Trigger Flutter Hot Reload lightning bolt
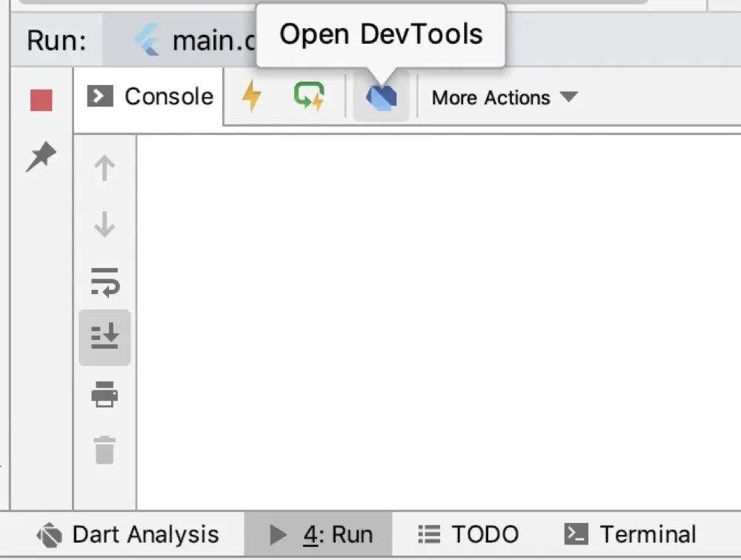Viewport: 741px width, 560px height. [252, 96]
